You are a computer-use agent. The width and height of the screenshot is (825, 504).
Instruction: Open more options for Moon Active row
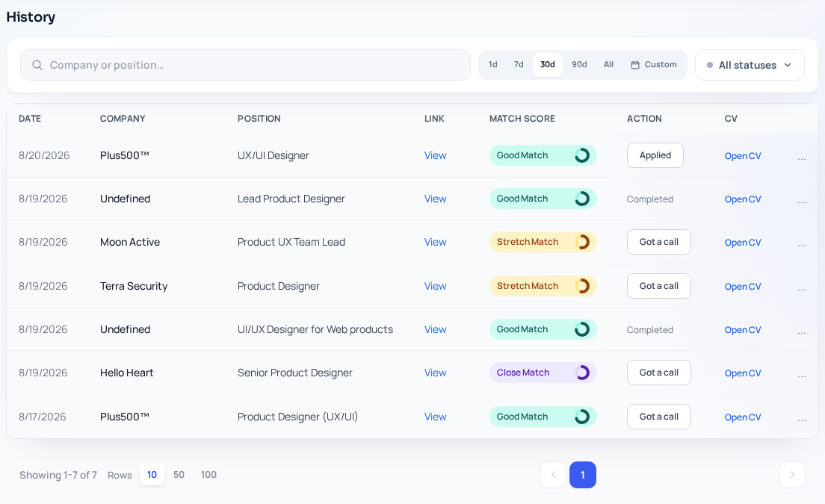(801, 245)
